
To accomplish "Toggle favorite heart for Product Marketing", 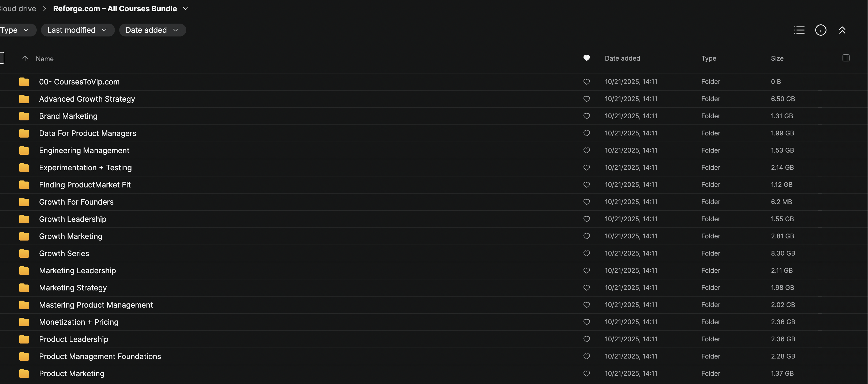I will tap(587, 374).
